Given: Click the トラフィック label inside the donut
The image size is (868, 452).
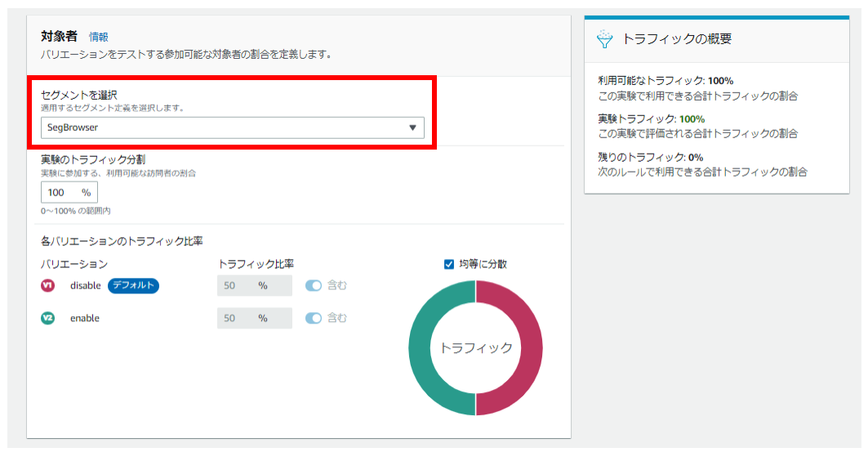Looking at the screenshot, I should [476, 348].
